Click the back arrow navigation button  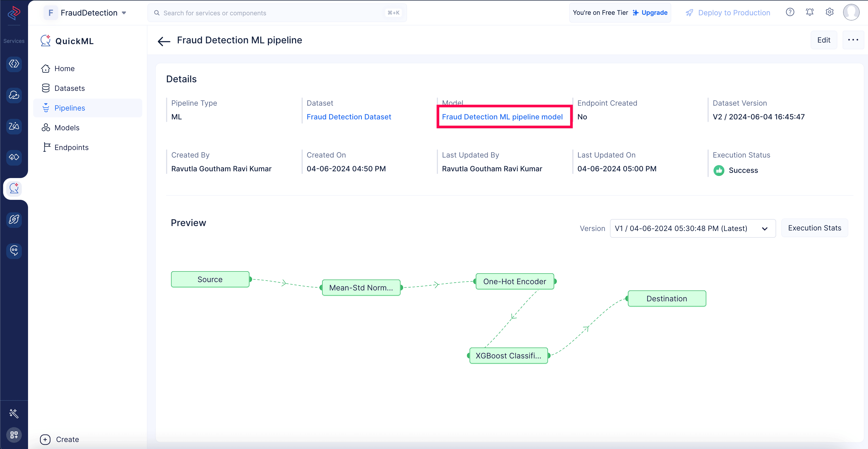(x=163, y=40)
